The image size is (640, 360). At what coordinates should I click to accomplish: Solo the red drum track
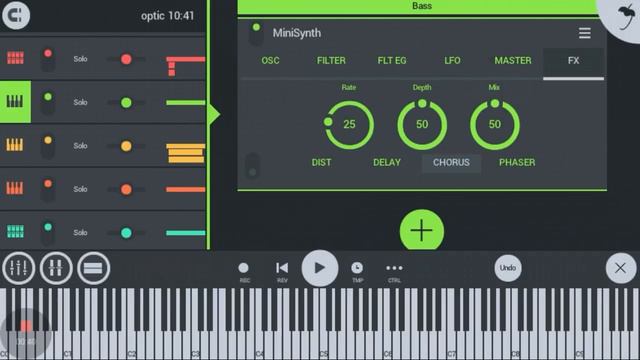(x=80, y=59)
